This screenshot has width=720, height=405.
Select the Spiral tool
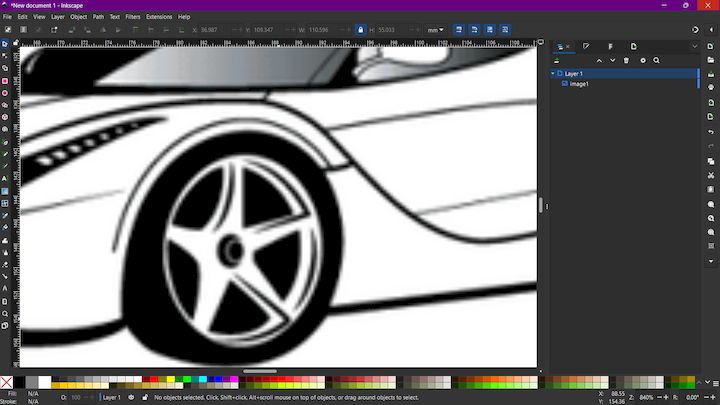pos(5,129)
